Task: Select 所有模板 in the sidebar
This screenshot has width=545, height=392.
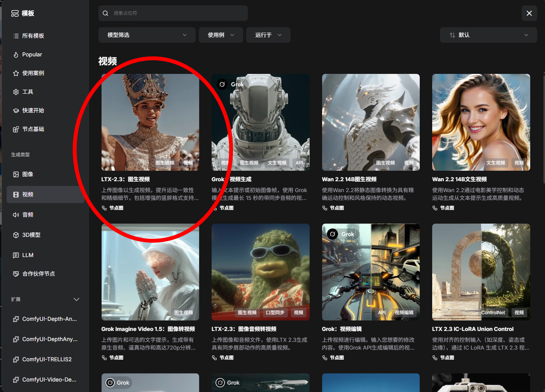Action: click(x=46, y=36)
